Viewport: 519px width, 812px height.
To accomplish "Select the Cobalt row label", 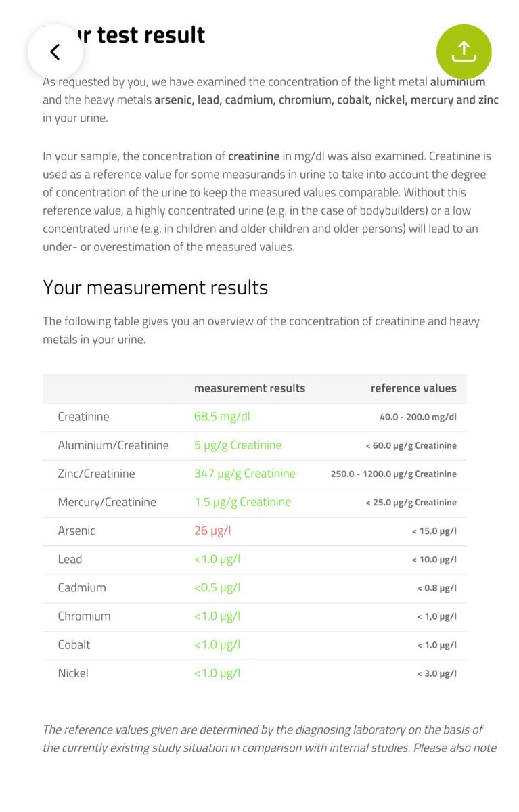I will [74, 645].
